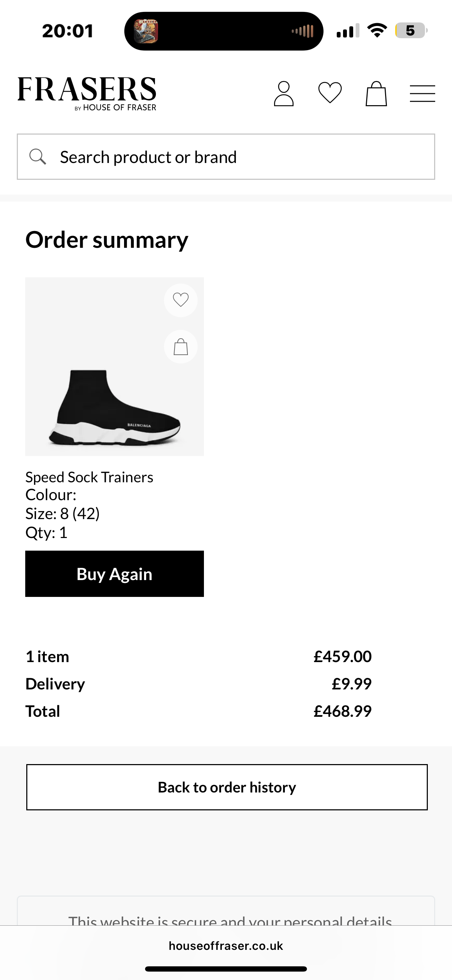The height and width of the screenshot is (980, 452).
Task: Open the shopping bag in header
Action: (x=376, y=94)
